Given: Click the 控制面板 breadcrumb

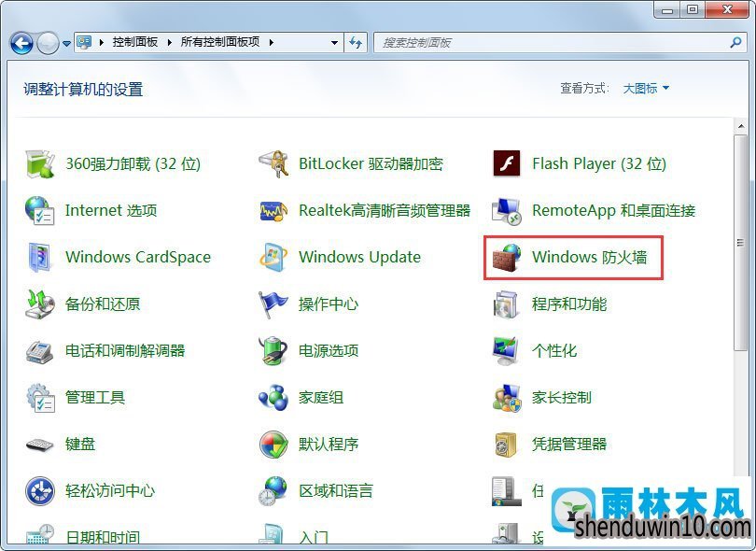Looking at the screenshot, I should 135,42.
